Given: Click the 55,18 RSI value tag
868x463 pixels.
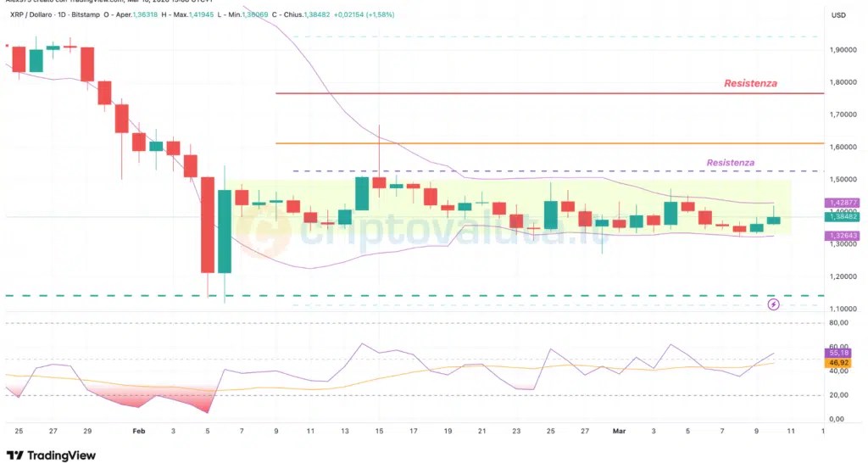Looking at the screenshot, I should [x=839, y=353].
